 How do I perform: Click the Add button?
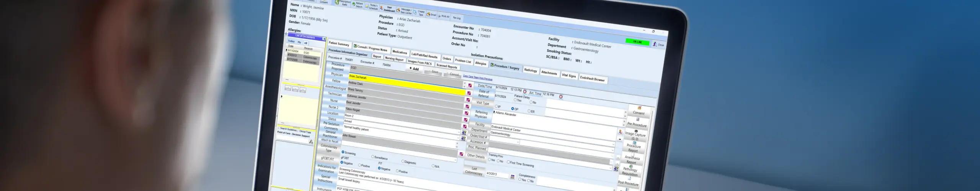414,69
